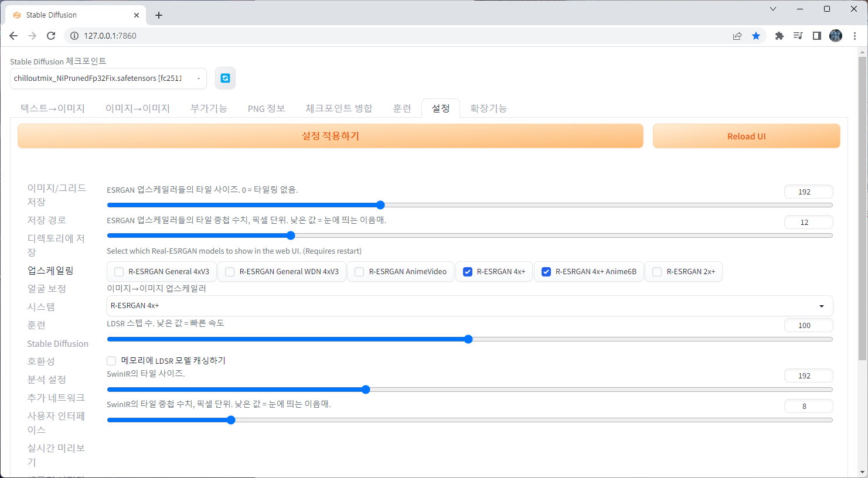
Task: Click SwinIR tile overlap value field 8
Action: coord(808,406)
